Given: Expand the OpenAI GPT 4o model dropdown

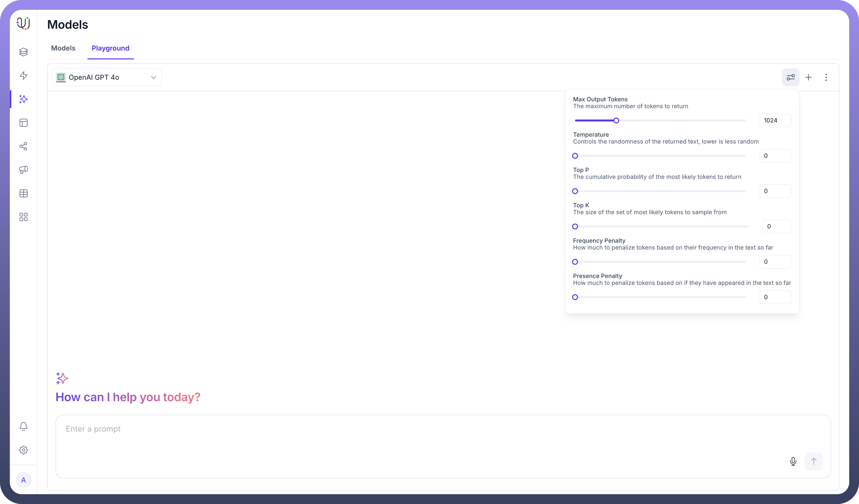Looking at the screenshot, I should tap(106, 77).
